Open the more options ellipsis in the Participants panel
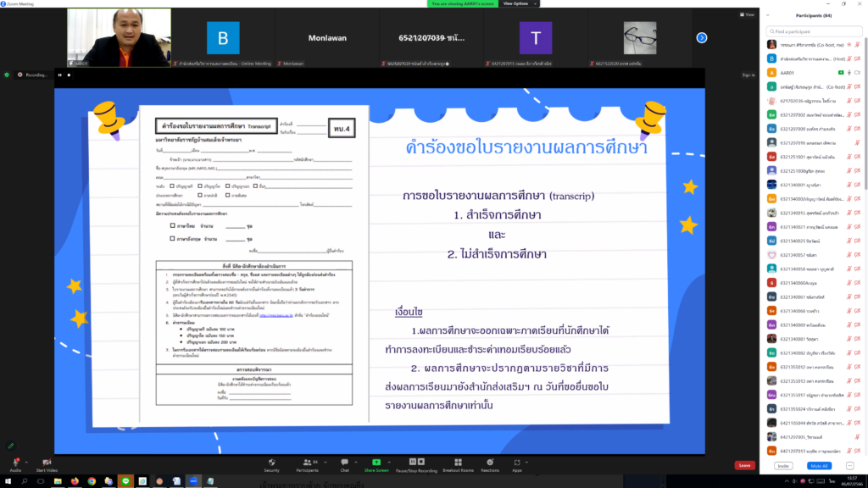868x488 pixels. click(x=849, y=467)
